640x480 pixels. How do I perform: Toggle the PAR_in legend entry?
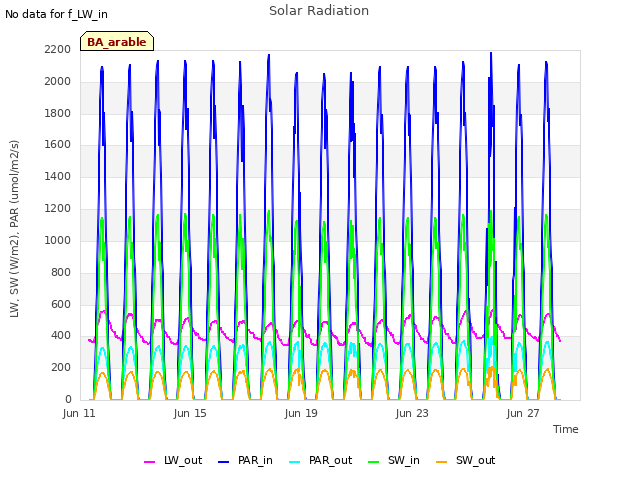pyautogui.click(x=245, y=460)
